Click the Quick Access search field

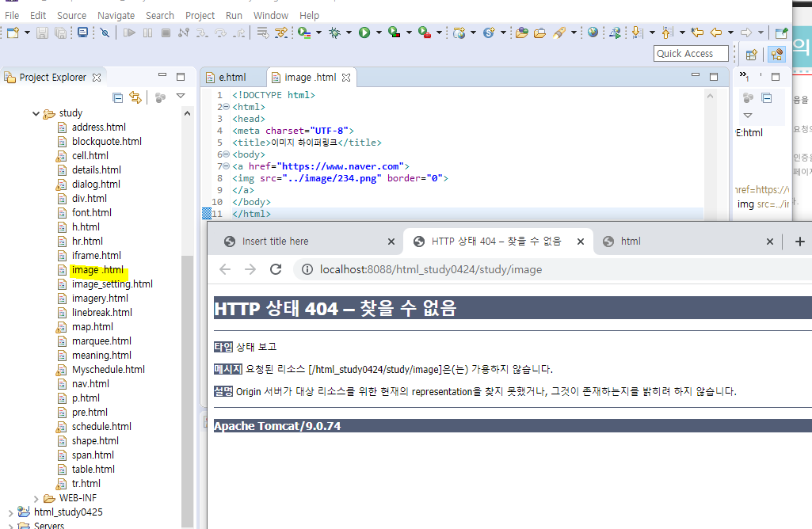[691, 53]
